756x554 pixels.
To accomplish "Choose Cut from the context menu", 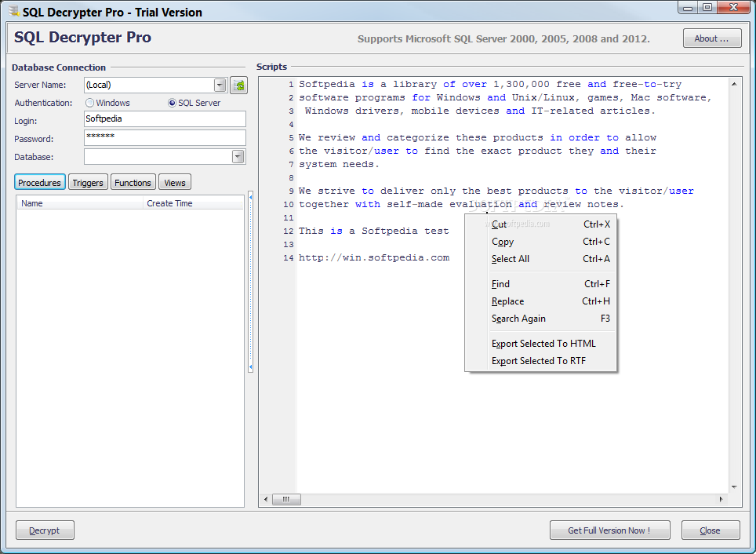I will point(541,224).
